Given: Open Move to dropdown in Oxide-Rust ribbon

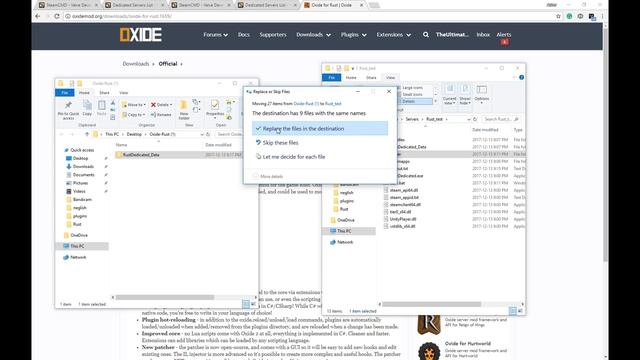Looking at the screenshot, I should (x=133, y=105).
